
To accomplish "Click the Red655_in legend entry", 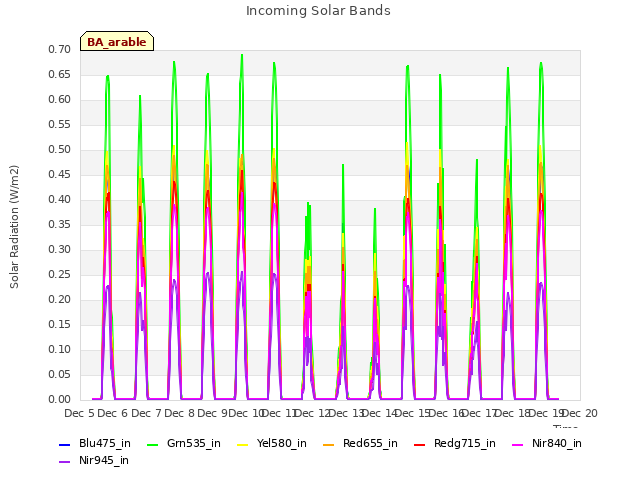I will (360, 443).
